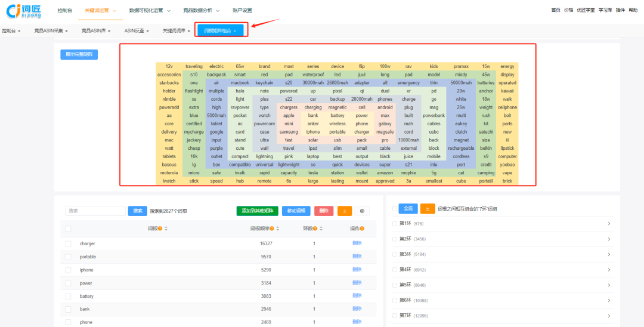Switch to the 关键词词库 tab
Screen dimensions: 644x327
(x=174, y=31)
